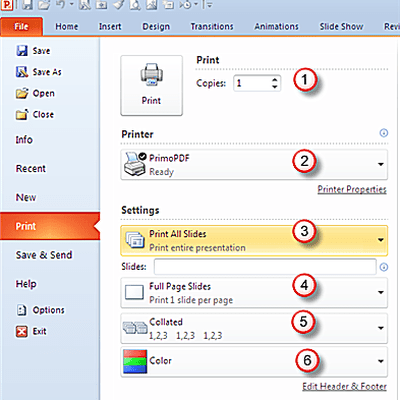Open the Collated dropdown

tap(380, 328)
